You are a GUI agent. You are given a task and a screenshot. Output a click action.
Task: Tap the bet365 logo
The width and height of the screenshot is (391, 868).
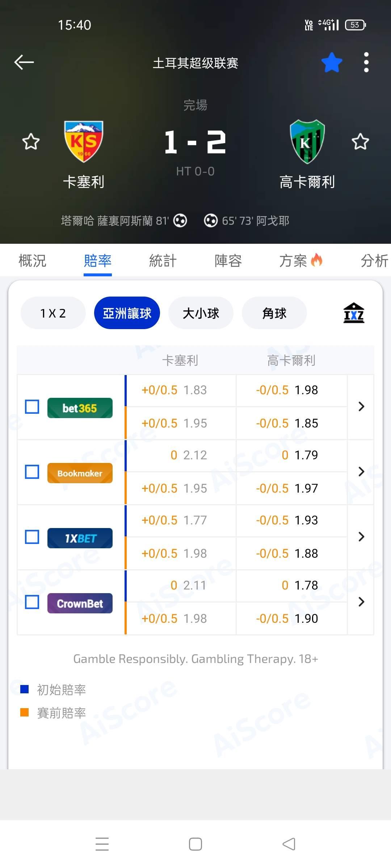click(x=80, y=408)
